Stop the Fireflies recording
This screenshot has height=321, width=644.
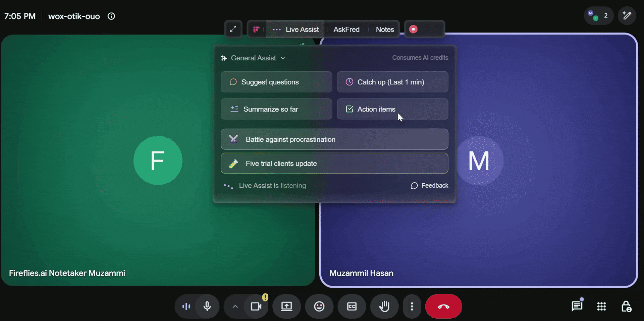tap(413, 29)
